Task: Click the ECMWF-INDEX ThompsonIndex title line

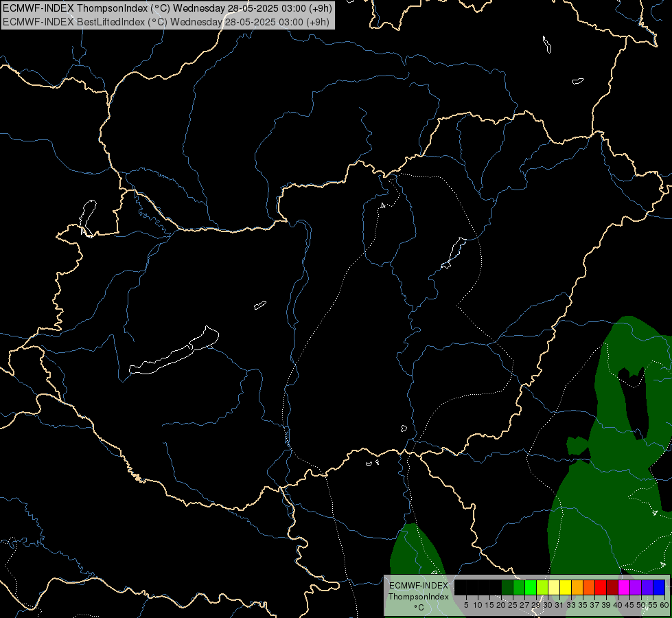Action: coord(167,8)
